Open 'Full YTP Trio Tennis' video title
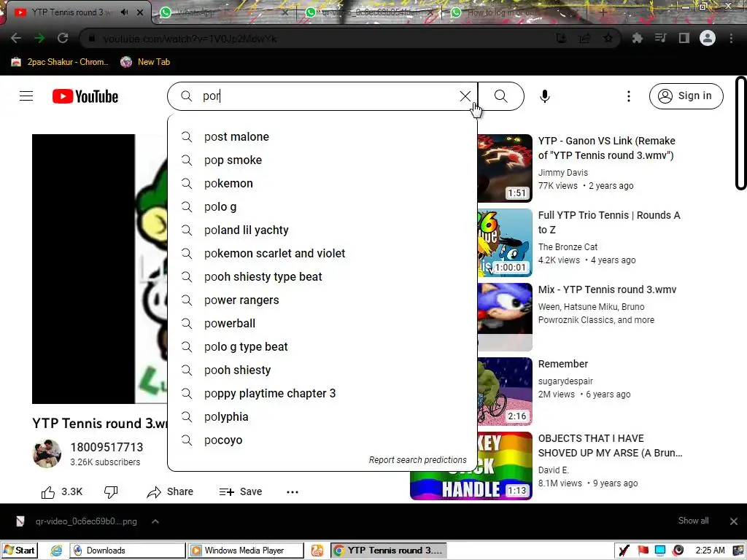 (x=609, y=222)
